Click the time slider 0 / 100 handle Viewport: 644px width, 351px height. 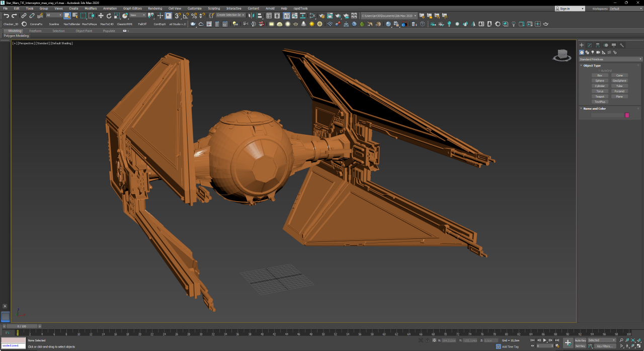coord(21,326)
